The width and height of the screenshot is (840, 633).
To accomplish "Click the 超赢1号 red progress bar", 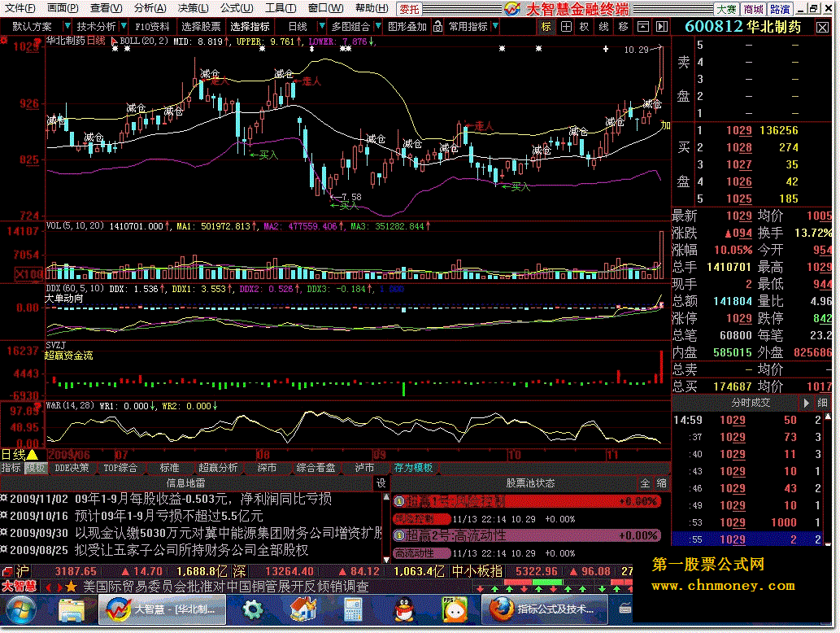I will [527, 502].
